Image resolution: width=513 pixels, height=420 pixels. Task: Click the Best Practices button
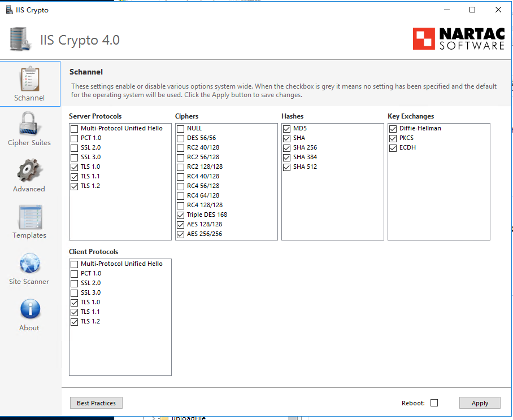click(x=96, y=403)
